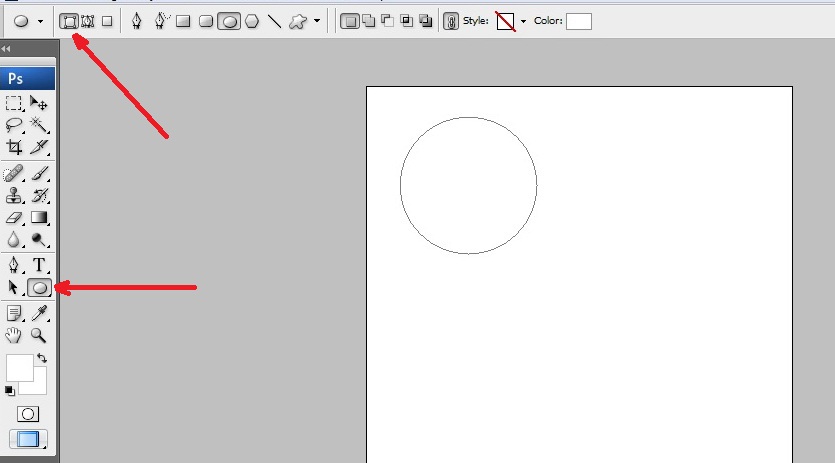Select the Slice tool

[x=38, y=147]
